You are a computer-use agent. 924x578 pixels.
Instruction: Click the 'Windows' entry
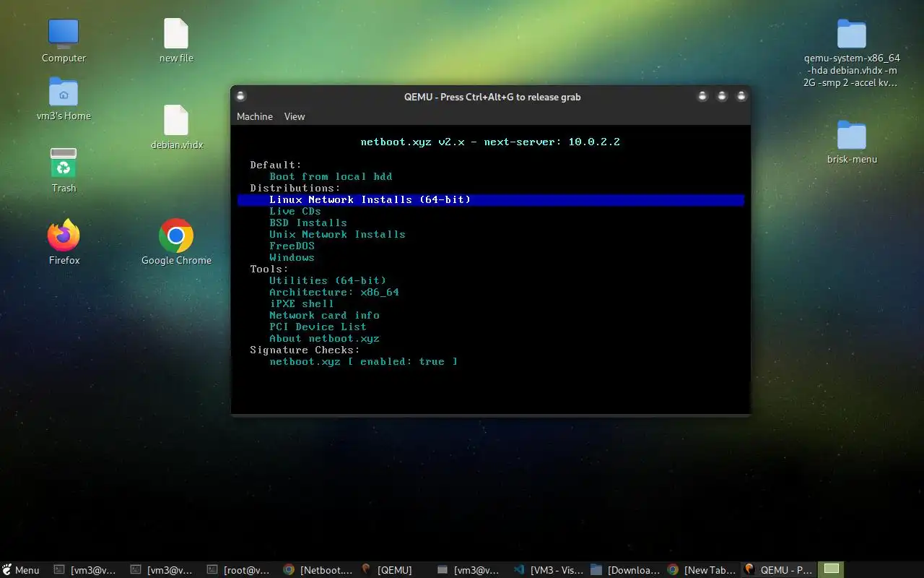click(x=292, y=257)
